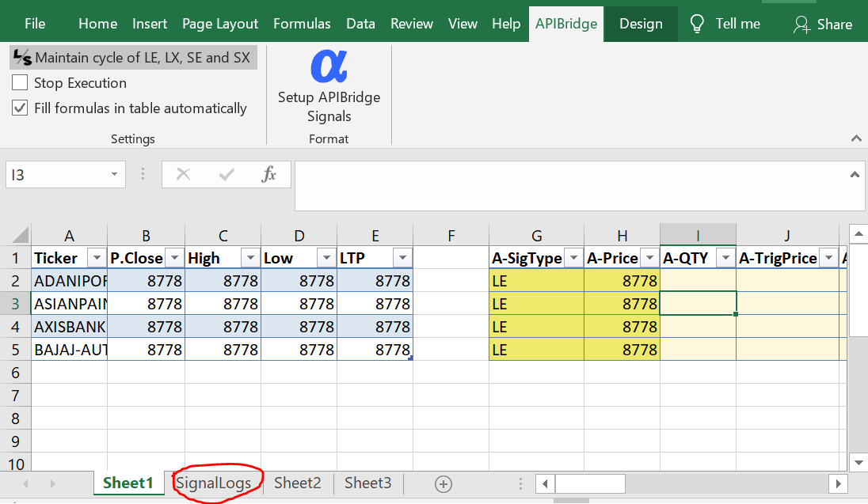Image resolution: width=868 pixels, height=504 pixels.
Task: Switch to the Data ribbon tab
Action: [361, 24]
